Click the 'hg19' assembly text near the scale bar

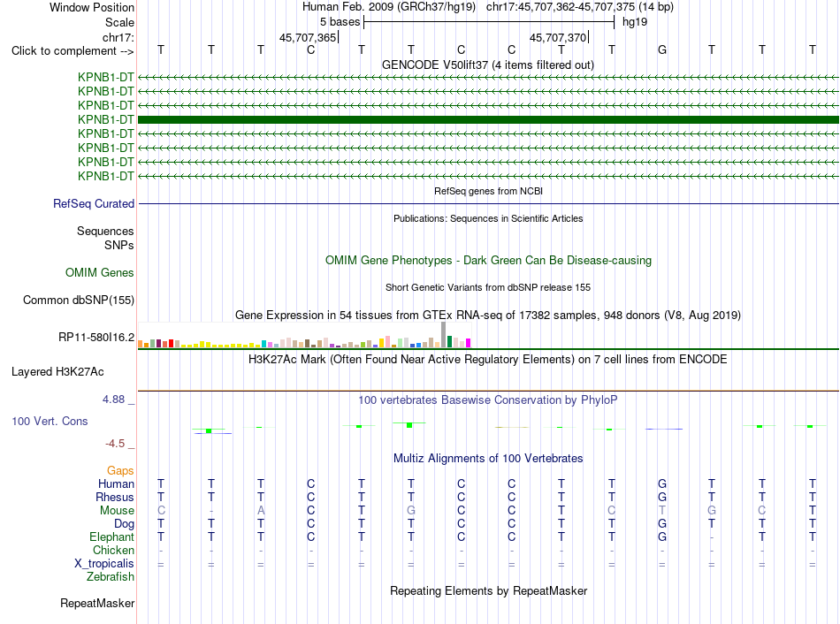click(635, 22)
